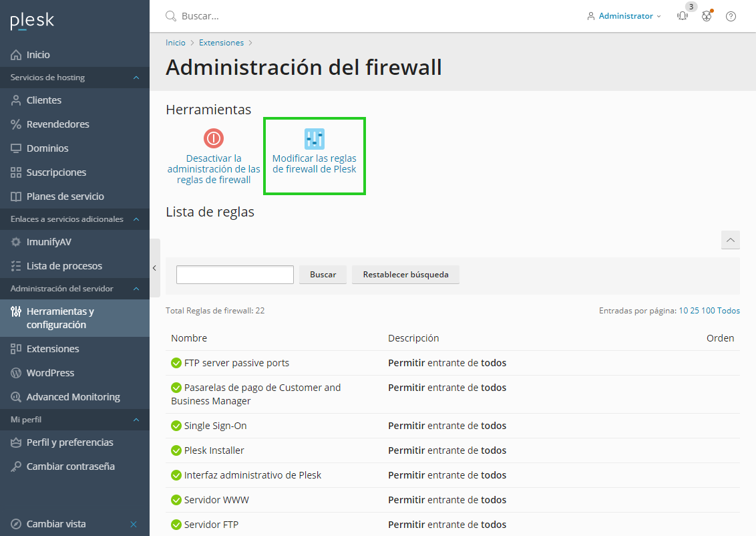Show 10 entries per page
The height and width of the screenshot is (536, 756).
coord(683,311)
